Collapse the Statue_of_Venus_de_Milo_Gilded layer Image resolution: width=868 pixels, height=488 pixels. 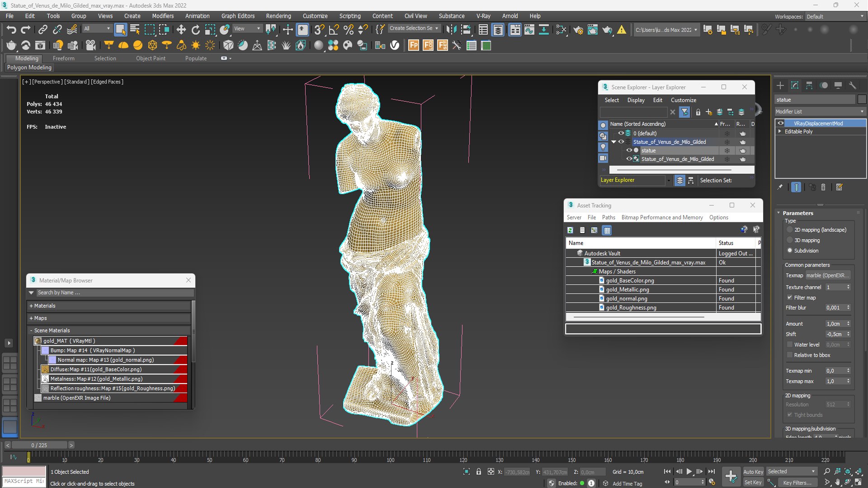[613, 142]
